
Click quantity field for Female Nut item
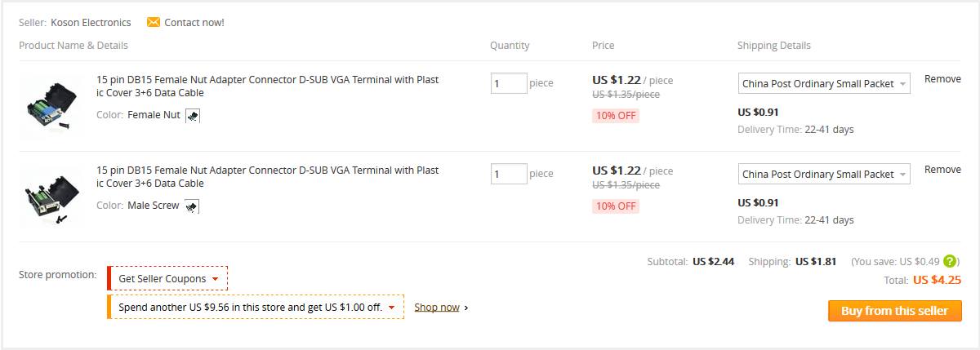[508, 83]
